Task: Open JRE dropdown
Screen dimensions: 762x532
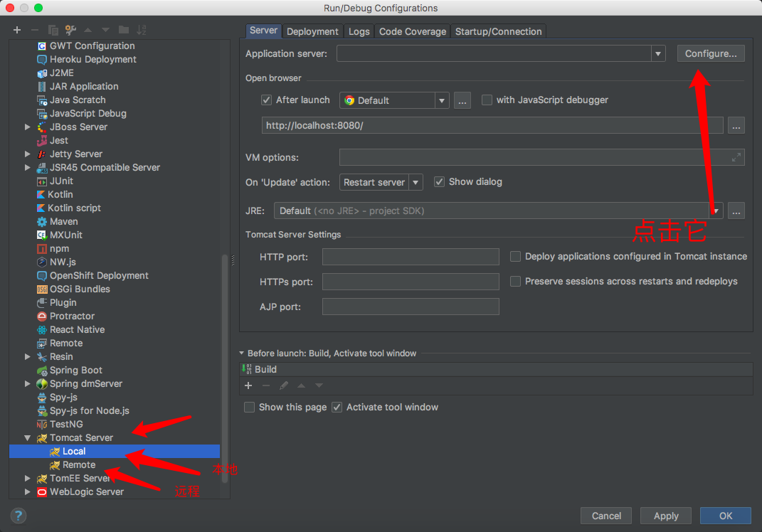Action: (x=716, y=211)
